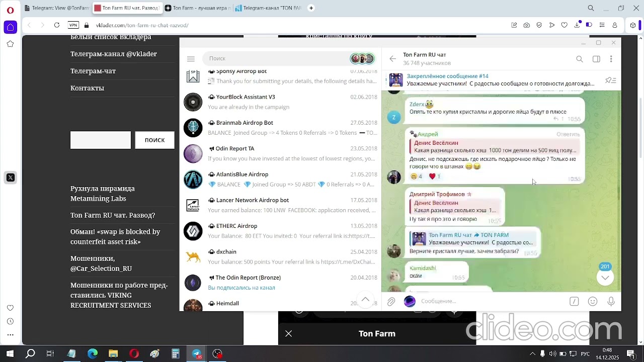Open Kamidashi sender name
The height and width of the screenshot is (362, 644).
(x=423, y=268)
